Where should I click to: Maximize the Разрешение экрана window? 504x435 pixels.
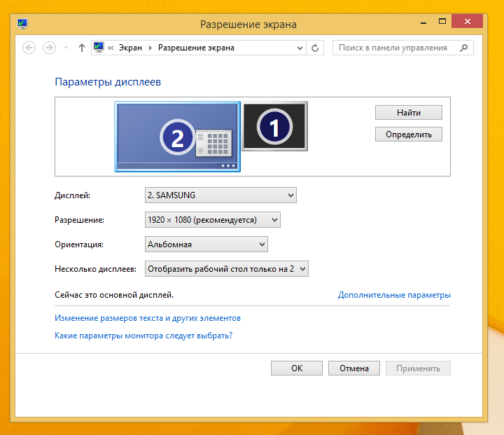point(442,22)
